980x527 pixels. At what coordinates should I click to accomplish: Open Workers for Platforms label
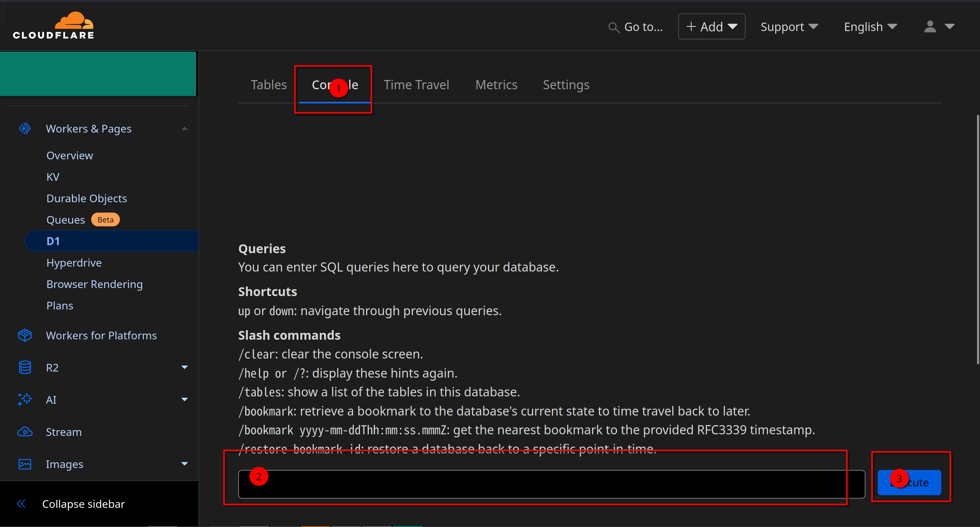101,336
